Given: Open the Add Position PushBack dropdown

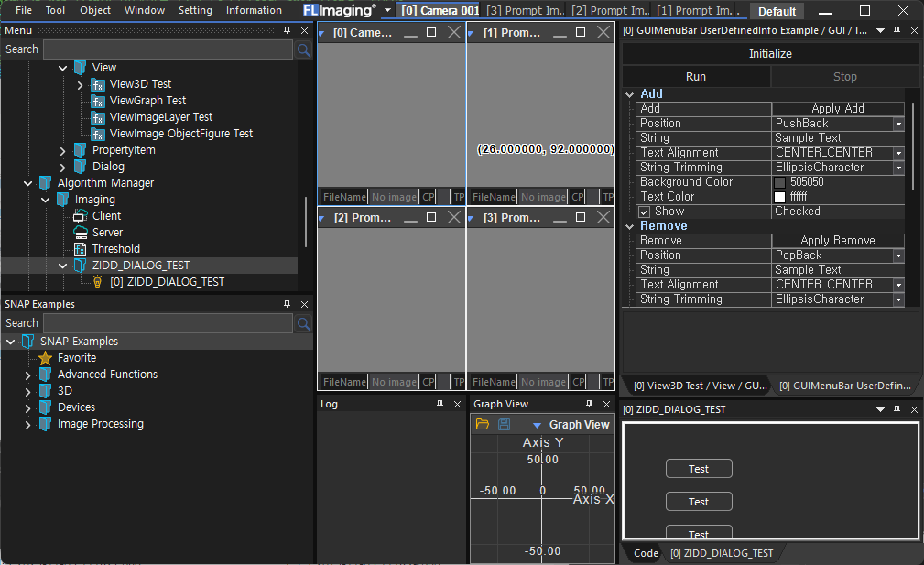Looking at the screenshot, I should click(898, 124).
